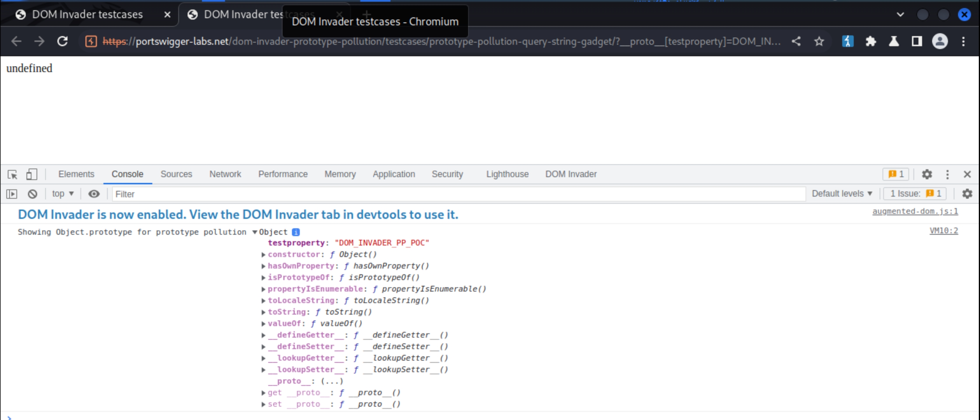
Task: Click the augmented-dom.js:1 source link
Action: point(914,211)
